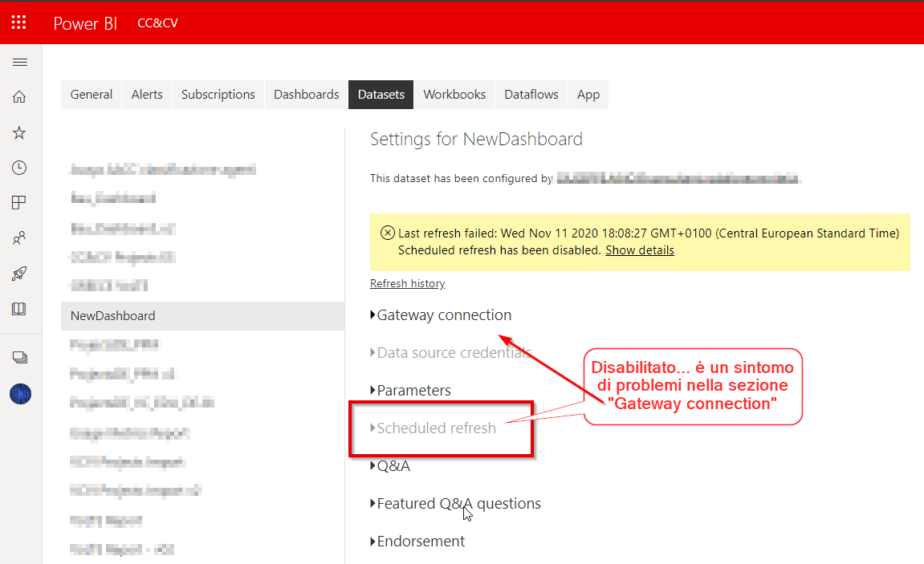Viewport: 924px width, 564px height.
Task: Open the Dataflows tab
Action: [x=531, y=94]
